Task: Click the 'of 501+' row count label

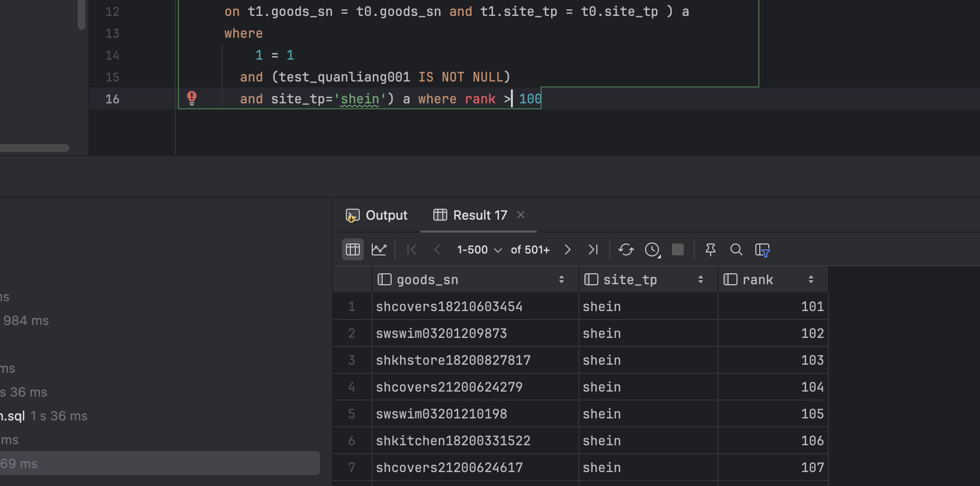Action: [530, 250]
